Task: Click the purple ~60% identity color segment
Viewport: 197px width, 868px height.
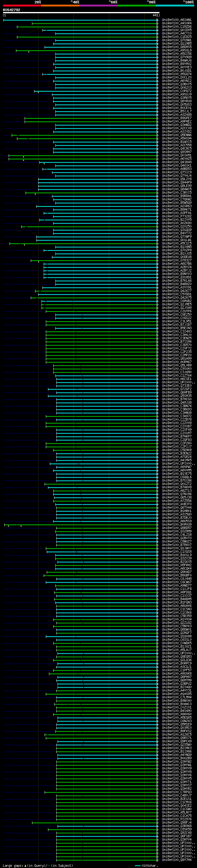Action: pyautogui.click(x=99, y=6)
